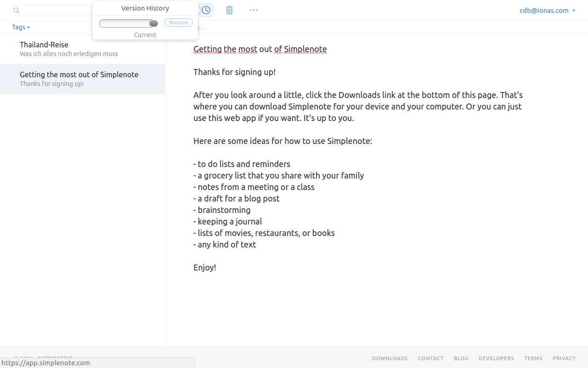The image size is (588, 368).
Task: Click the '- brainstorming' line in the note
Action: point(222,210)
